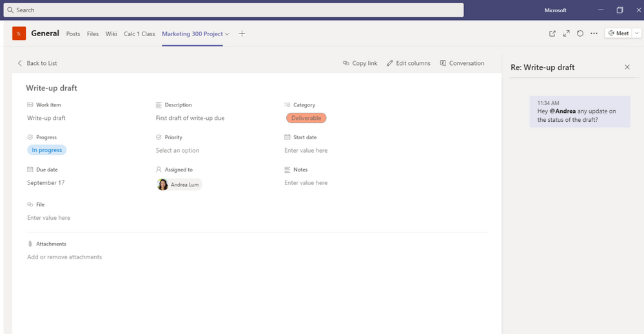Screen dimensions: 644x334
Task: Add a new tab with plus icon
Action: [242, 34]
